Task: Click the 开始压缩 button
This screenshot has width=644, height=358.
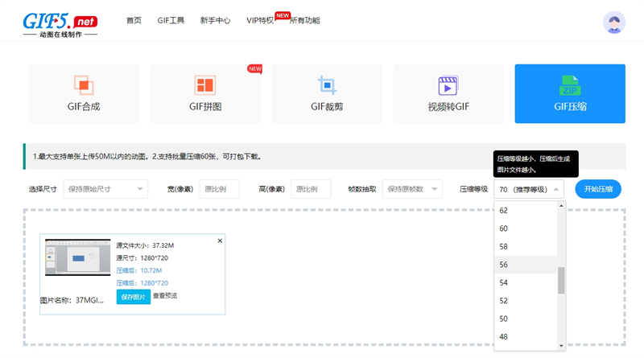Action: click(598, 189)
